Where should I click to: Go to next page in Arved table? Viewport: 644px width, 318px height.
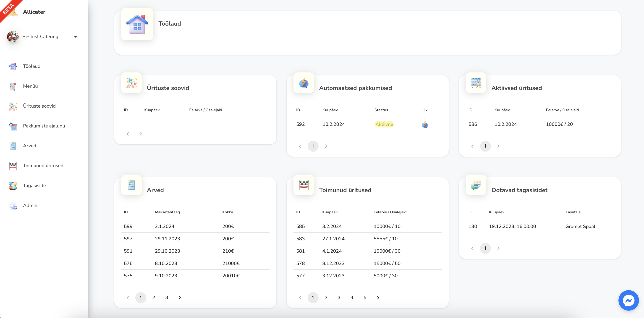(x=180, y=297)
